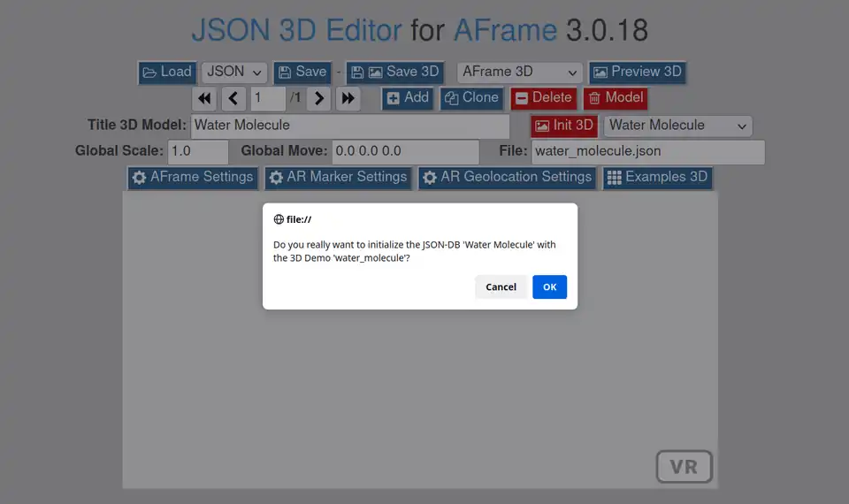The height and width of the screenshot is (504, 849).
Task: Open AR Geolocation Settings
Action: [508, 178]
